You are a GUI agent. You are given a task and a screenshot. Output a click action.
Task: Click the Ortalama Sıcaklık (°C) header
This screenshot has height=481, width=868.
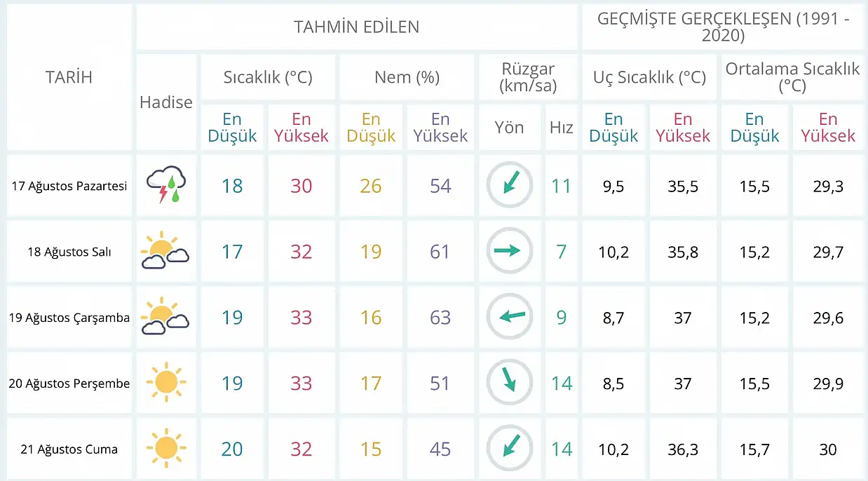tap(792, 77)
